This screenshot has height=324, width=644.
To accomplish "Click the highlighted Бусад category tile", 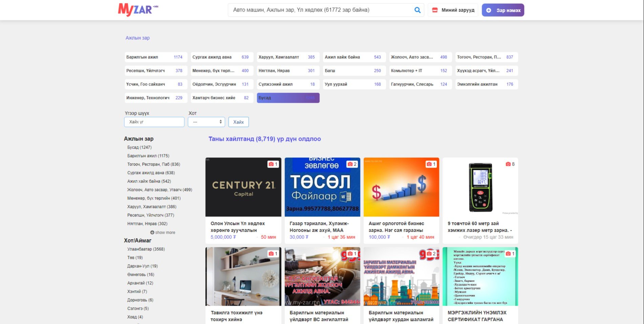I will pos(288,98).
